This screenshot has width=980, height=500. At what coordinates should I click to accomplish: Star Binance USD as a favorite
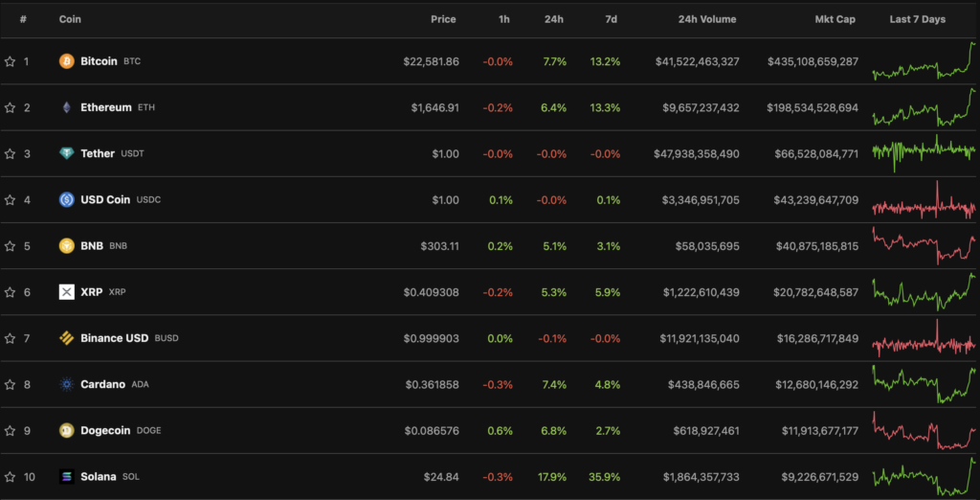coord(10,338)
